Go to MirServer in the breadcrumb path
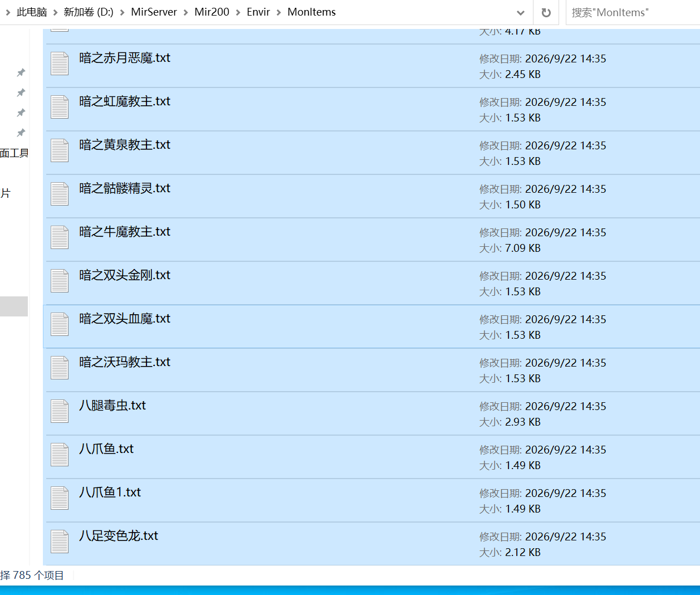 (154, 12)
